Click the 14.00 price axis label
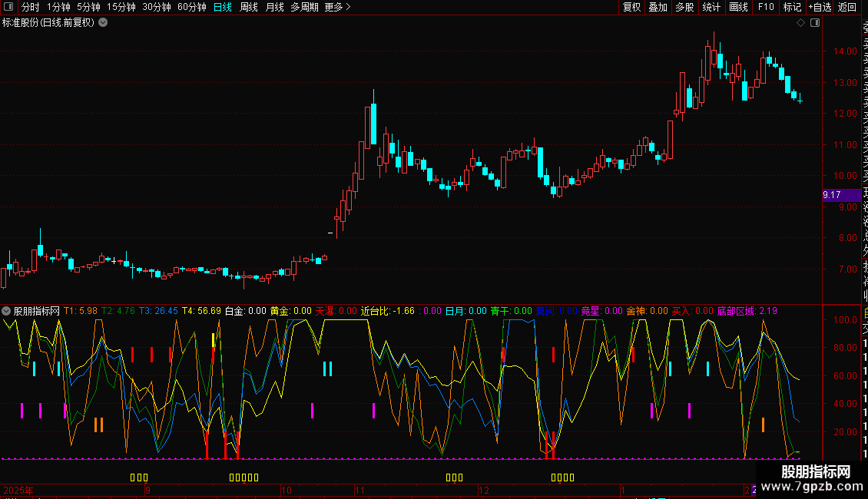The height and width of the screenshot is (499, 868). point(845,51)
